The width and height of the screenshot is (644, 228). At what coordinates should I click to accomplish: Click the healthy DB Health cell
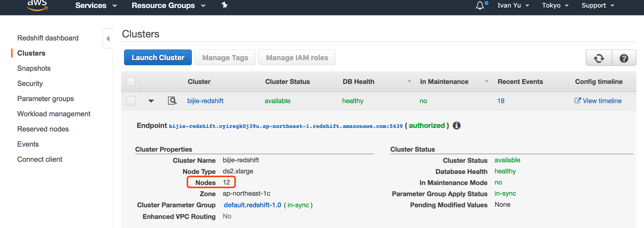[x=353, y=101]
